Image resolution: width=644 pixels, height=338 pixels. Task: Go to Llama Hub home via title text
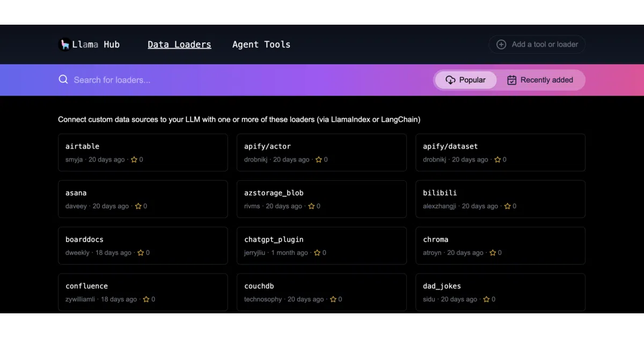tap(96, 45)
